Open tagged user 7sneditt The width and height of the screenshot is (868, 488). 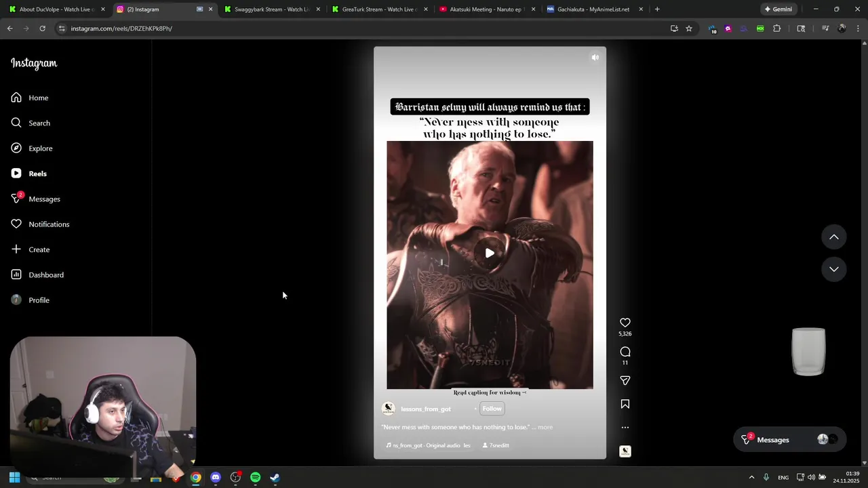[496, 445]
